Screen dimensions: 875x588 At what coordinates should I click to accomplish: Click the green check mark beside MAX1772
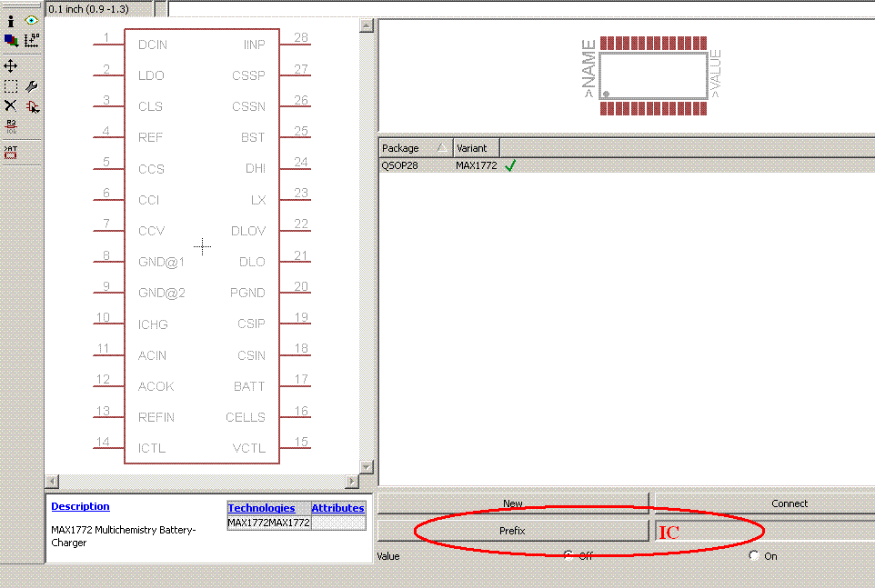(x=510, y=165)
